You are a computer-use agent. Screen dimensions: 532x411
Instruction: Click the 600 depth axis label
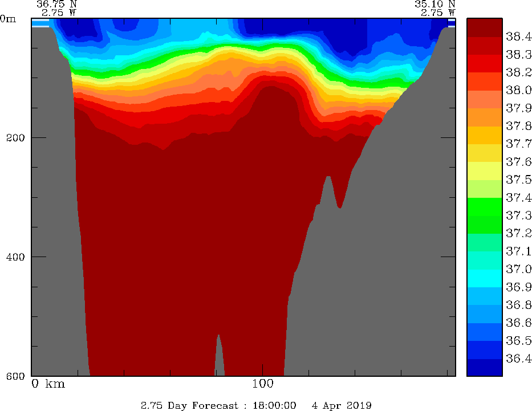(15, 376)
